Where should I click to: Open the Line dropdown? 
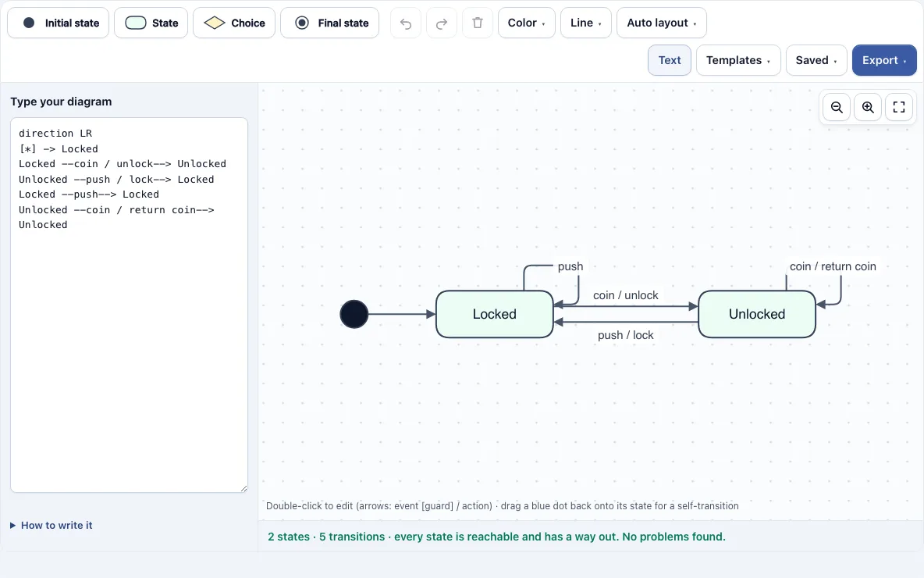click(x=586, y=23)
